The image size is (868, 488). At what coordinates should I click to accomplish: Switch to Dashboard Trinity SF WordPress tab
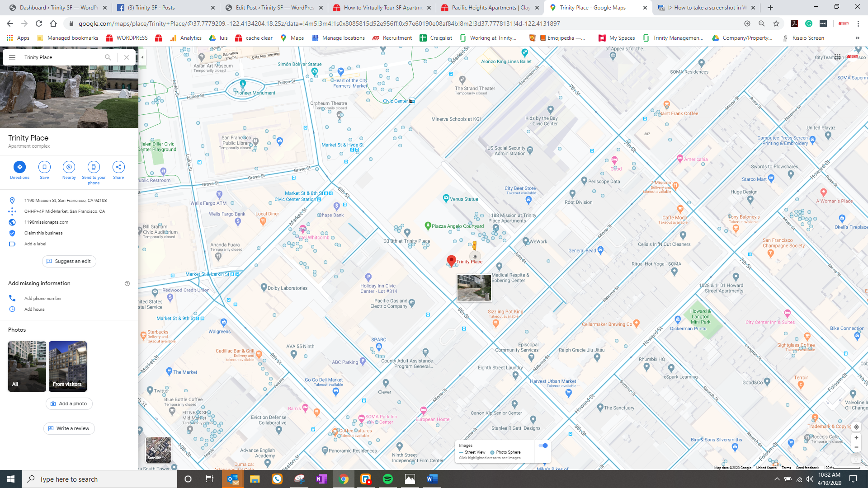(x=58, y=8)
